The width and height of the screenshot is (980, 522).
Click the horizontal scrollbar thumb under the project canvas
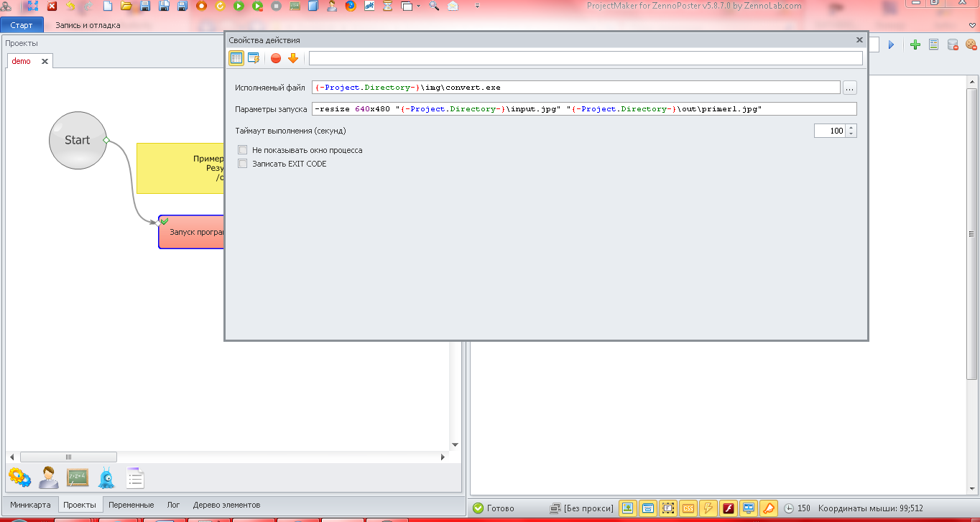(x=68, y=457)
